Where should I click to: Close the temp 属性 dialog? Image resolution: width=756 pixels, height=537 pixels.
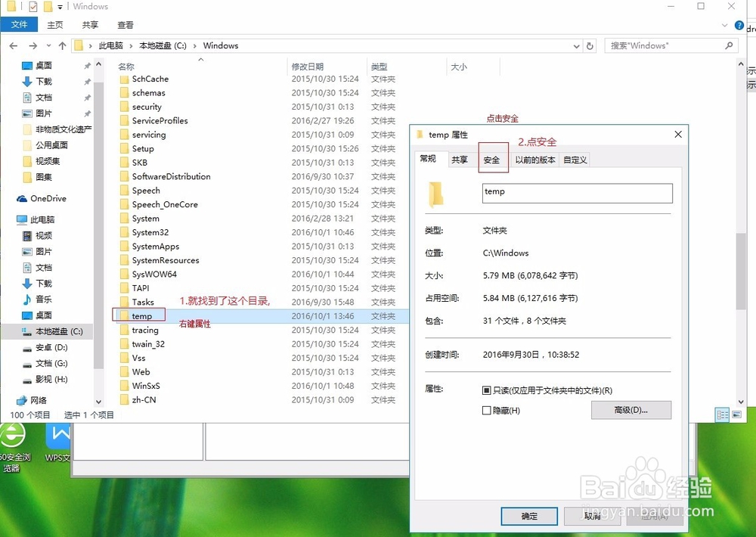point(678,134)
